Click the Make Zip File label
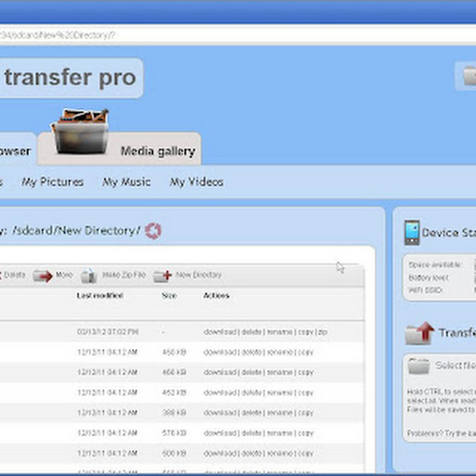Image resolution: width=476 pixels, height=476 pixels. pos(124,275)
